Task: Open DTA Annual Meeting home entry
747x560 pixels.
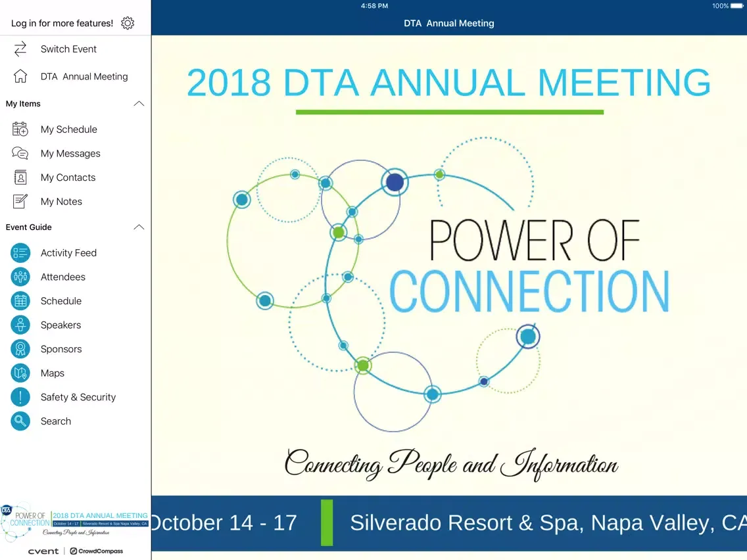Action: (x=75, y=76)
